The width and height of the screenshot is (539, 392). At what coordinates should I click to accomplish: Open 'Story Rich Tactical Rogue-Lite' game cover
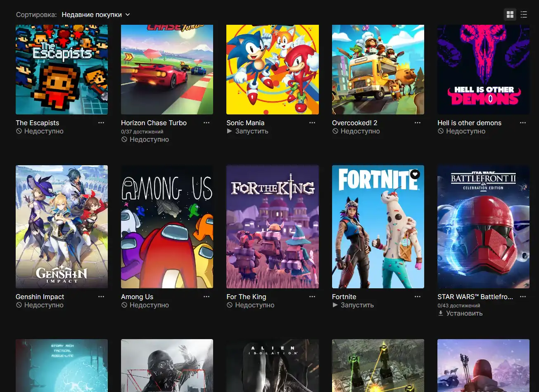click(62, 366)
